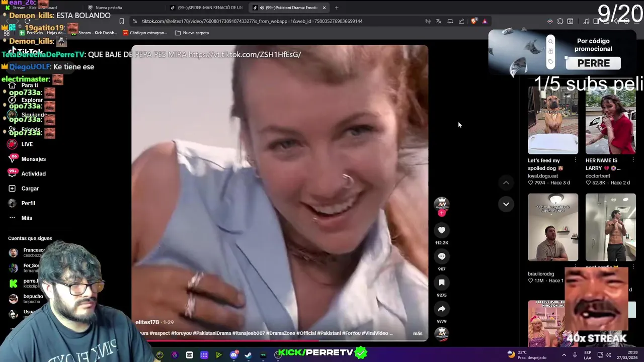
Task: Switch ESP LAA keyboard language
Action: tap(588, 355)
